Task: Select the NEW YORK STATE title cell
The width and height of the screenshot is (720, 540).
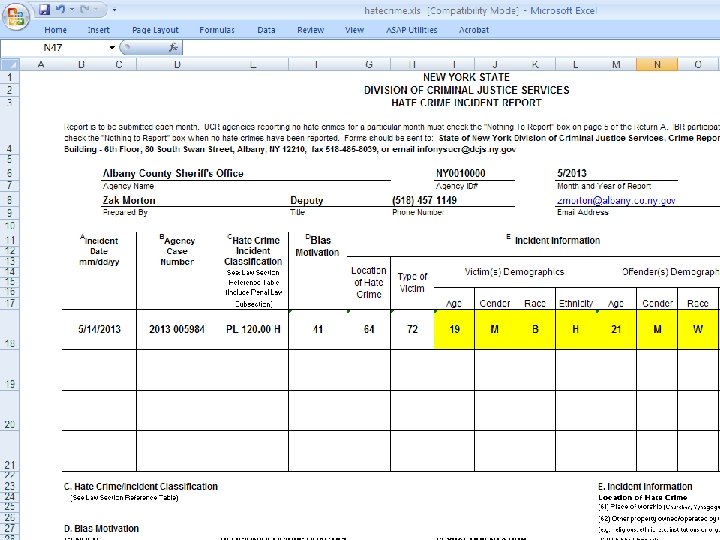Action: tap(467, 77)
